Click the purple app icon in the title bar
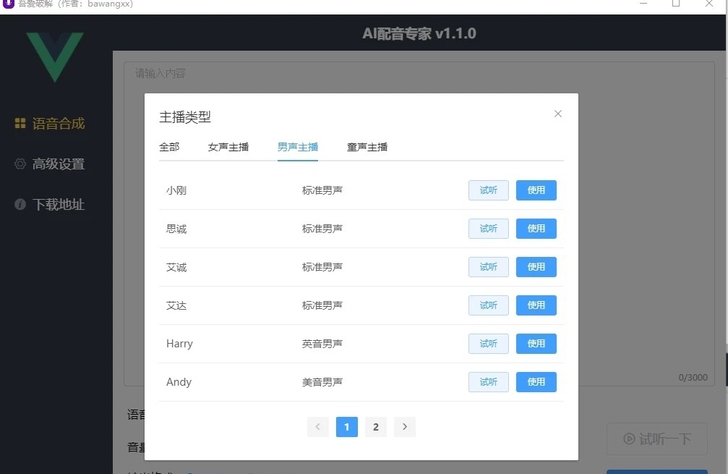This screenshot has height=474, width=728. point(8,4)
